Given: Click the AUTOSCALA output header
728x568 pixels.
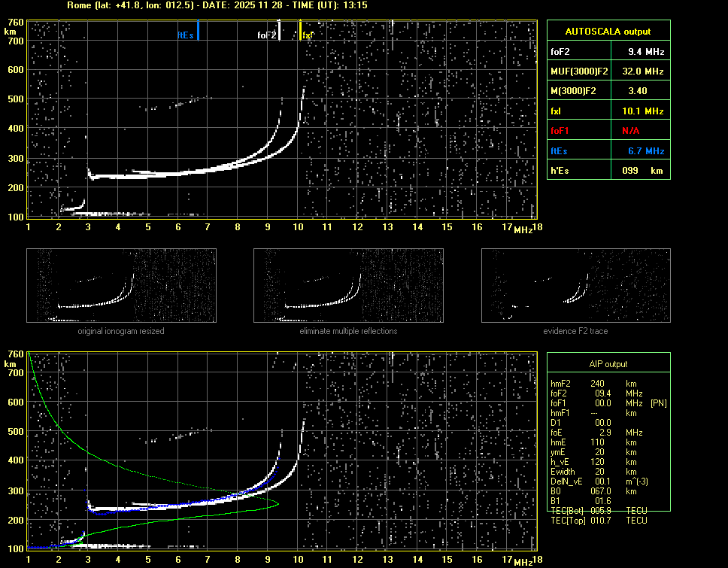Looking at the screenshot, I should (608, 32).
